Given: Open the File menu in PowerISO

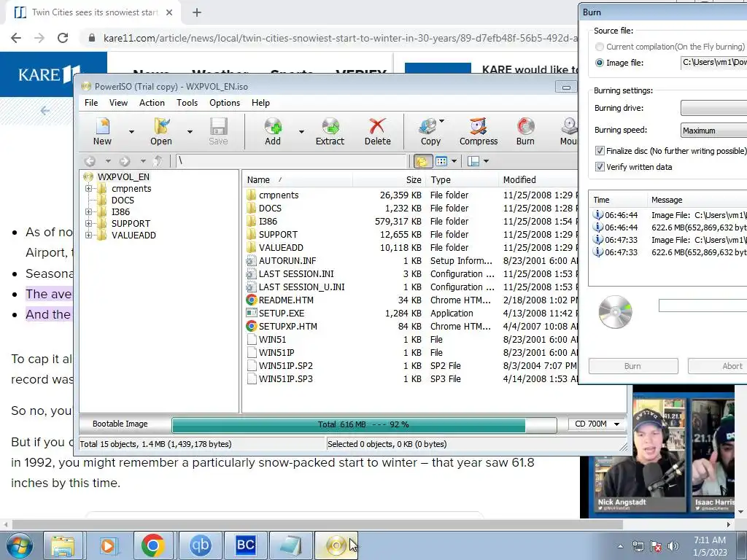Looking at the screenshot, I should (x=91, y=103).
